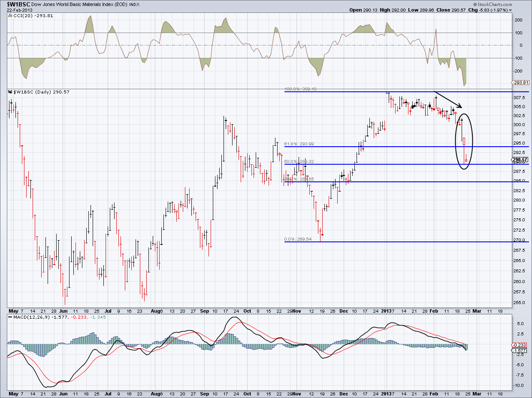The image size is (532, 398).
Task: Click the 61.8%: 293.99 Fibonacci label
Action: [x=299, y=144]
